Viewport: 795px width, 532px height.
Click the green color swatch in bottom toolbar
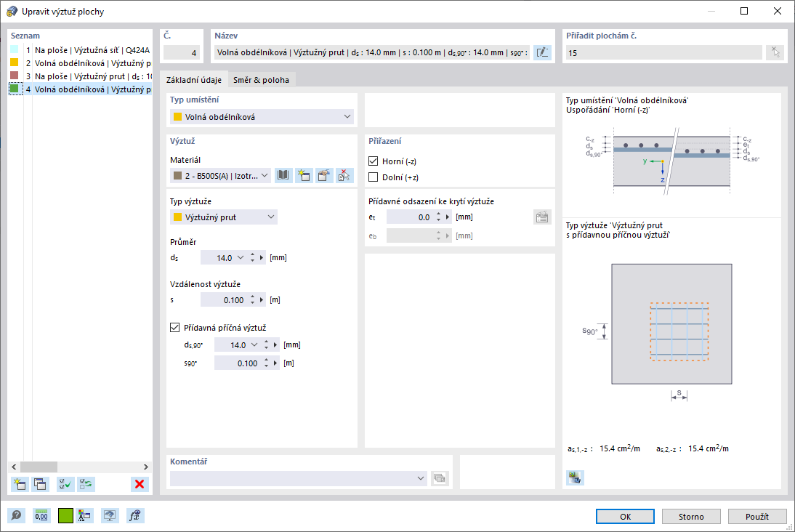(65, 516)
